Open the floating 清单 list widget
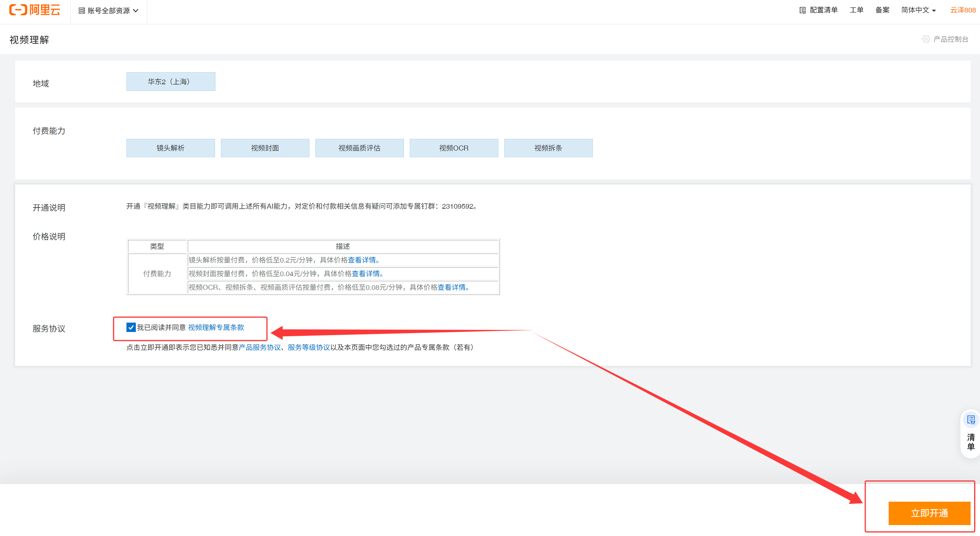Image resolution: width=980 pixels, height=536 pixels. [971, 433]
